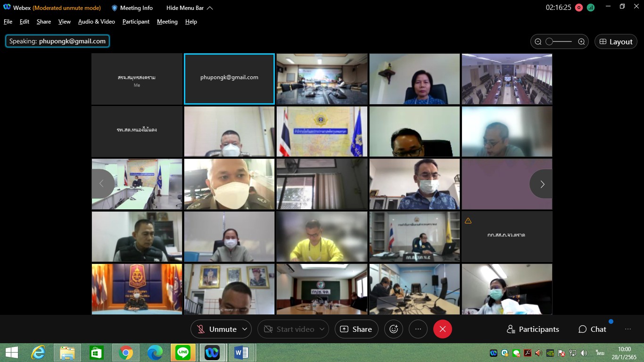Open the Participant menu

136,22
